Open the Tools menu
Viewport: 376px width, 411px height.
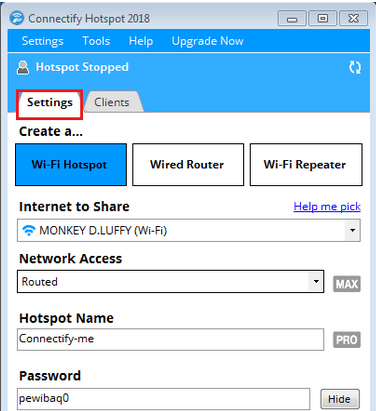96,41
